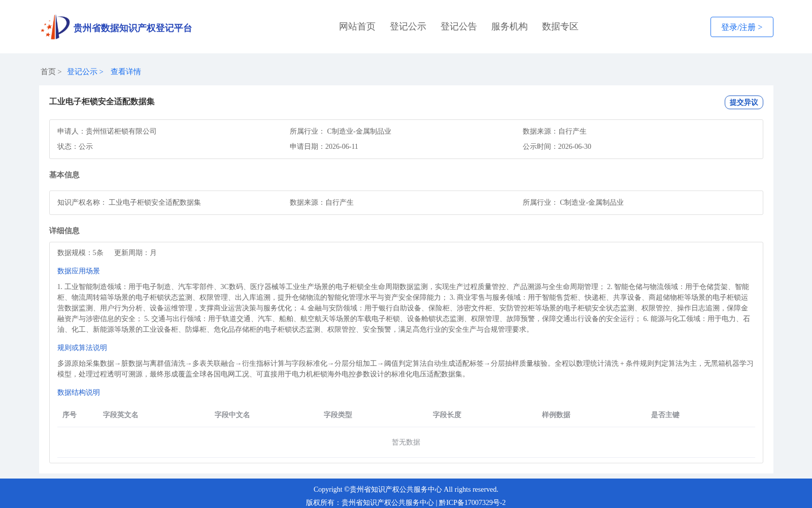Screen dimensions: 812x508
Task: Click the 暂无数据 empty table message
Action: click(x=406, y=442)
